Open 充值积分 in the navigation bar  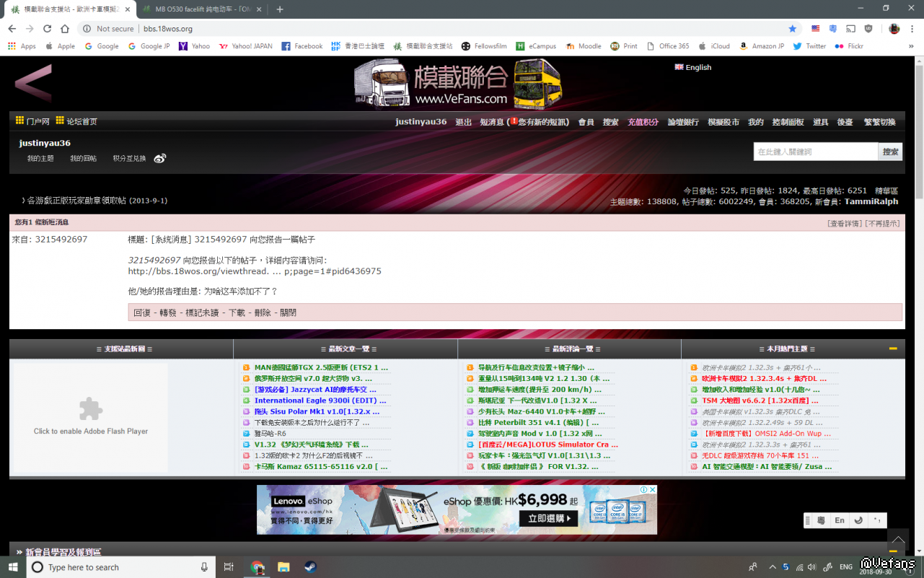point(643,122)
